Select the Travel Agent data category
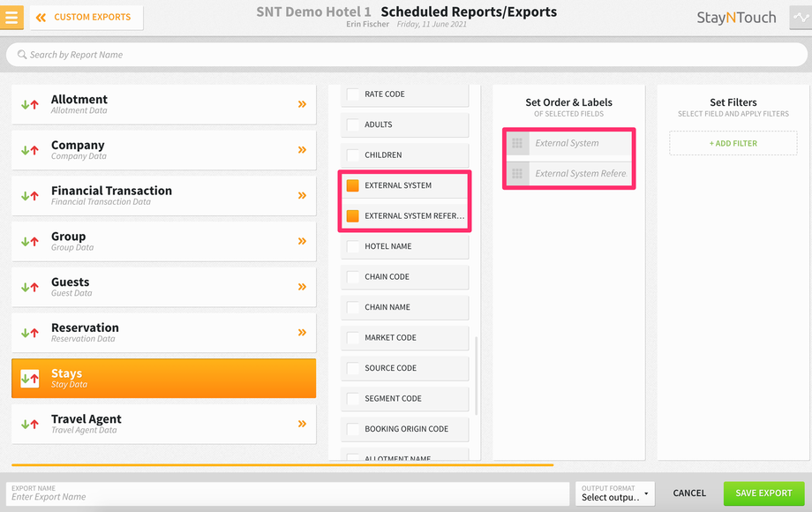Viewport: 812px width, 512px height. pyautogui.click(x=163, y=424)
